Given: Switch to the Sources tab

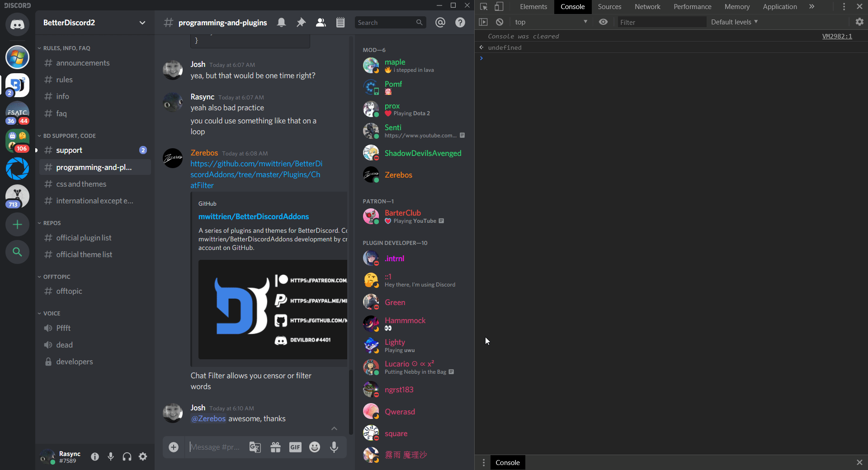Looking at the screenshot, I should tap(609, 7).
